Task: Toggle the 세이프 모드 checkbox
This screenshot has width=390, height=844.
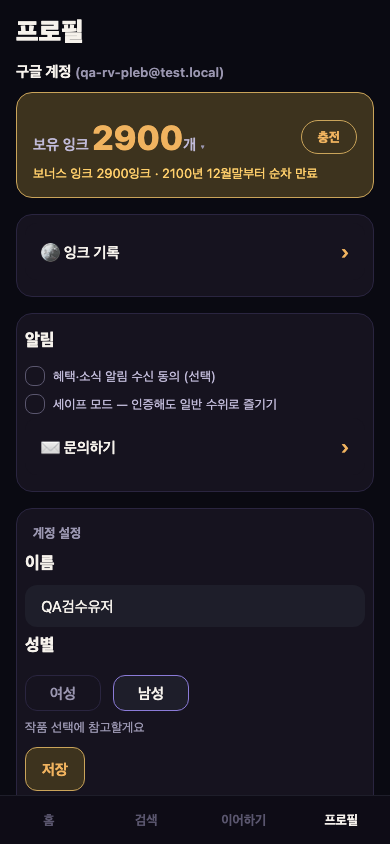Action: pyautogui.click(x=35, y=404)
